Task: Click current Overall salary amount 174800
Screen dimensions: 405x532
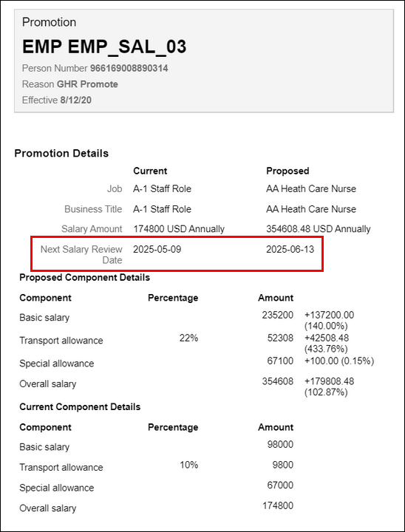Action: tap(278, 505)
